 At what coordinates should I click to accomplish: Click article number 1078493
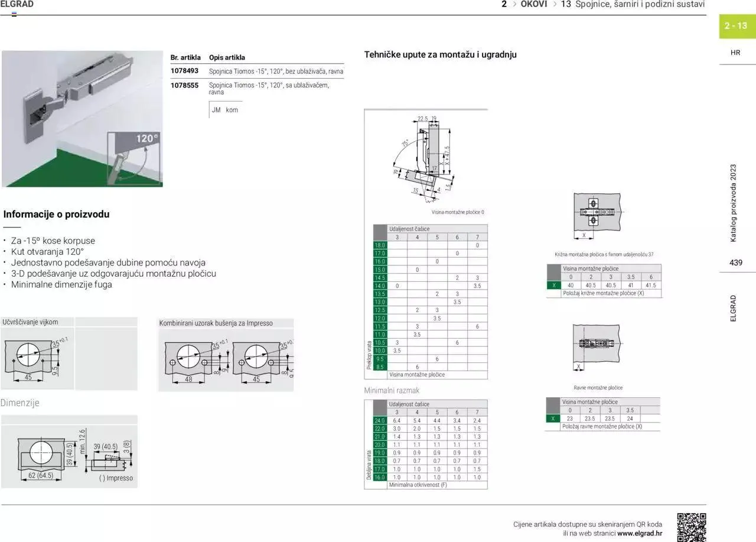184,71
